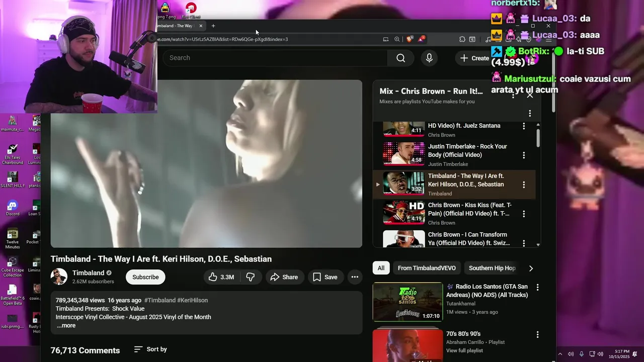
Task: Select Southern Hip Hop filter chip
Action: point(492,268)
